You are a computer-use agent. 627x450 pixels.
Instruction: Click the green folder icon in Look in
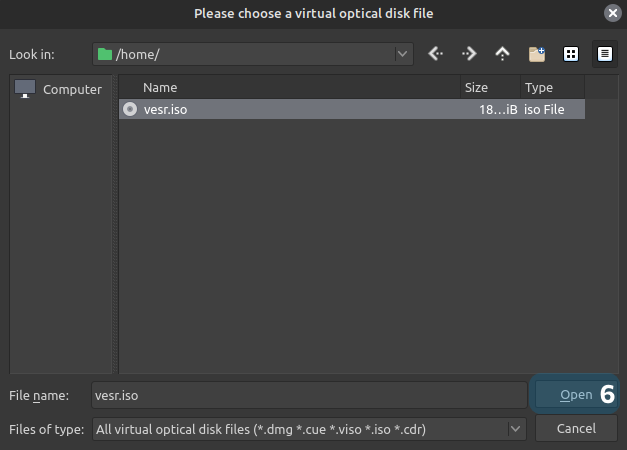click(104, 54)
